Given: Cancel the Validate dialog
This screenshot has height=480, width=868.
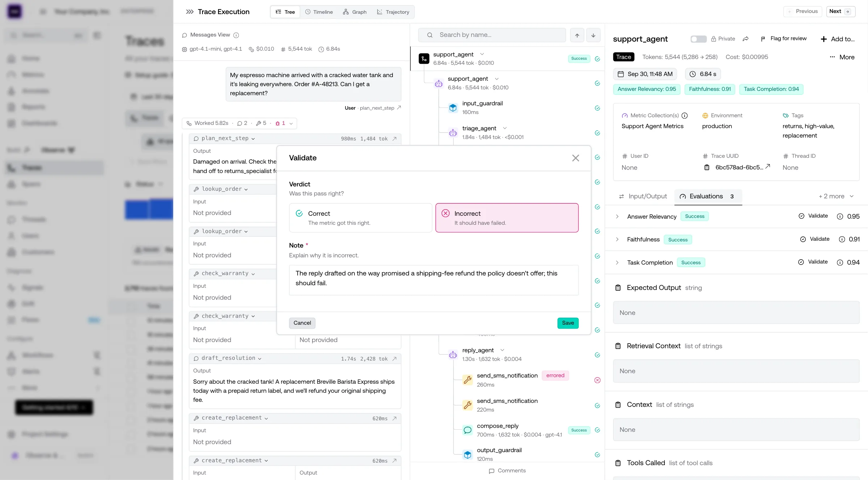Looking at the screenshot, I should coord(302,323).
